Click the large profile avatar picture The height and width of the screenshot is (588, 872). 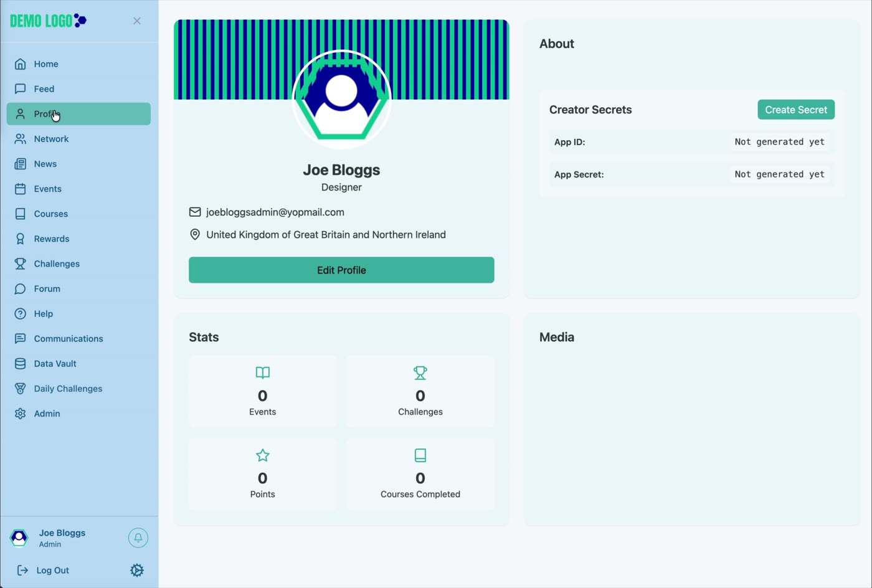[x=341, y=98]
